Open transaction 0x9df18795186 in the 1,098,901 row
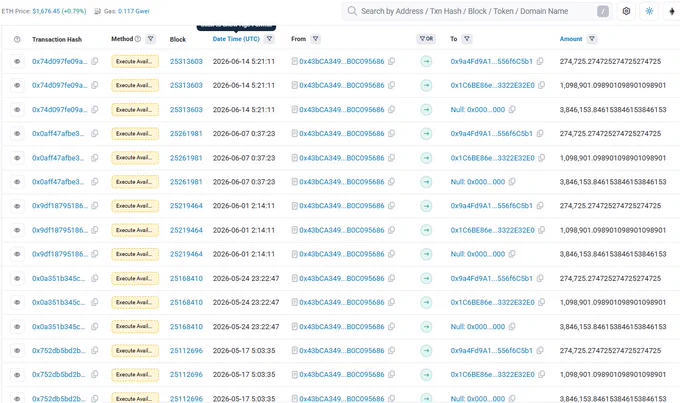The image size is (680, 403). pos(60,230)
